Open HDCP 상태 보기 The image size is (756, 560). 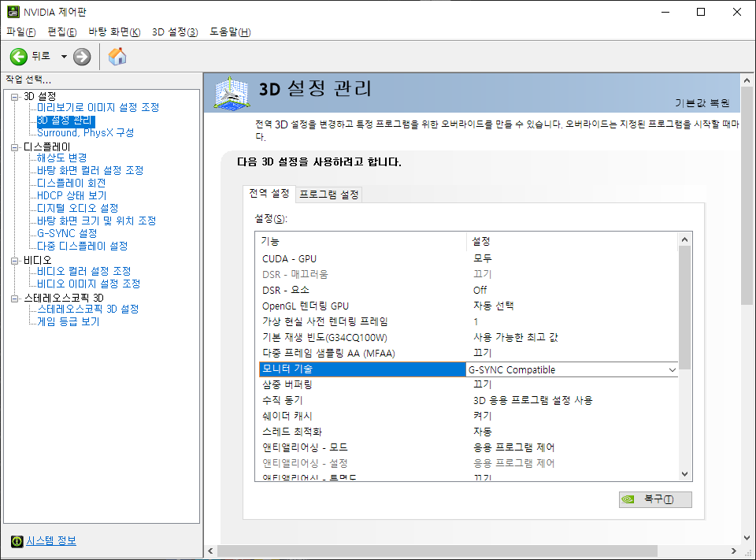(x=72, y=195)
